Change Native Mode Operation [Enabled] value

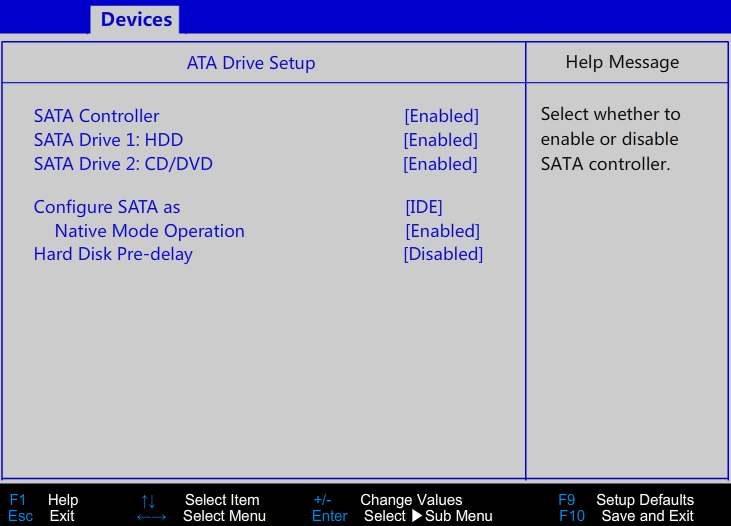point(442,231)
